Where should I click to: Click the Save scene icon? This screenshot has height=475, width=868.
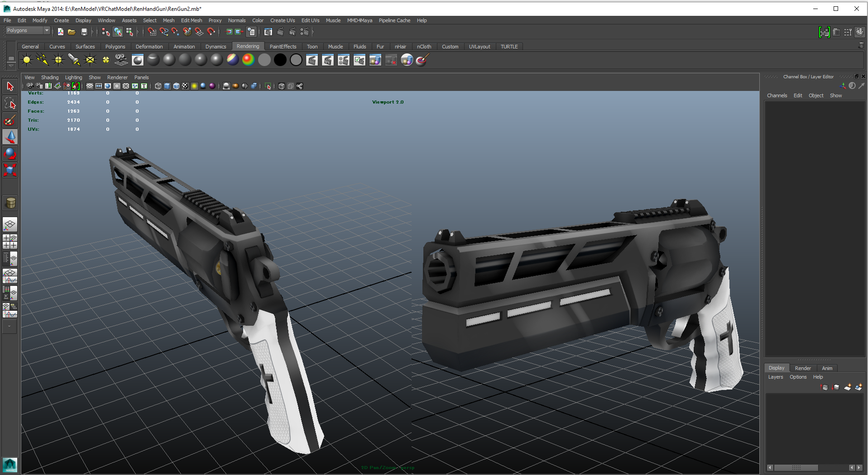coord(84,32)
